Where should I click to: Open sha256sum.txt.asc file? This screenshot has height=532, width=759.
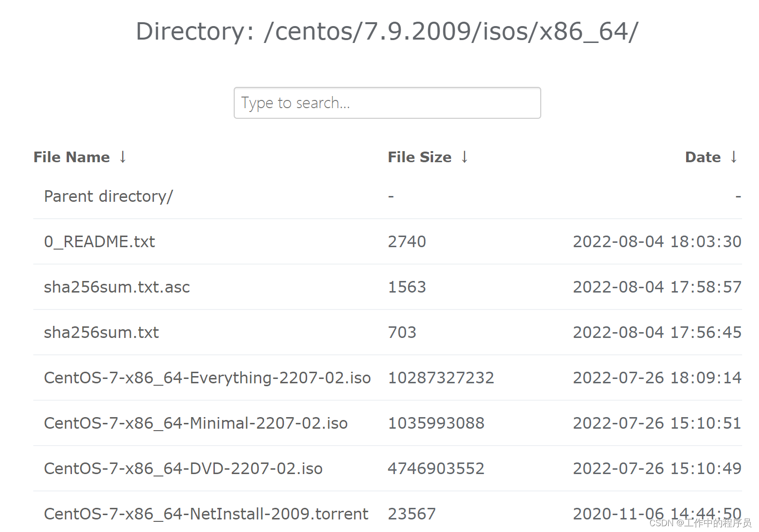(x=117, y=287)
